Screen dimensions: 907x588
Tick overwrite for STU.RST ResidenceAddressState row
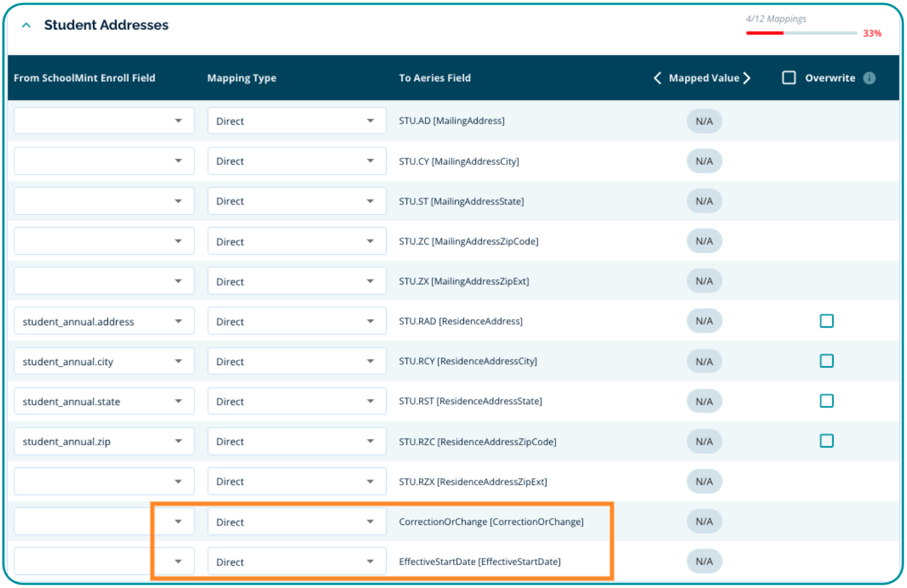[x=826, y=401]
